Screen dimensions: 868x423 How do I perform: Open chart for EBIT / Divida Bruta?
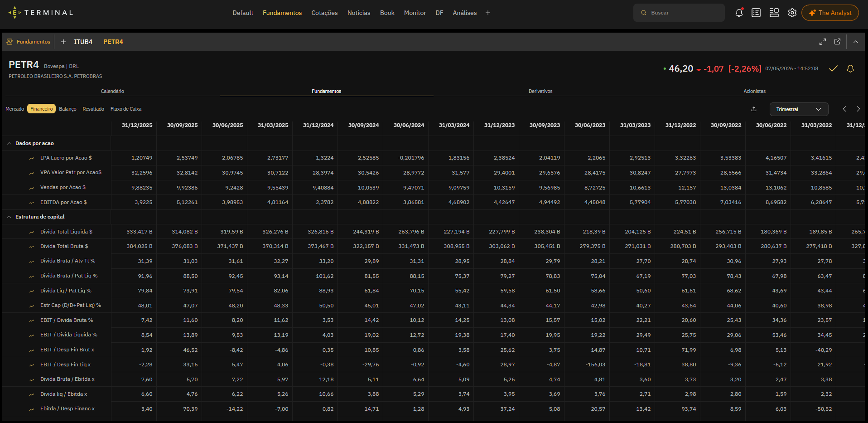32,321
